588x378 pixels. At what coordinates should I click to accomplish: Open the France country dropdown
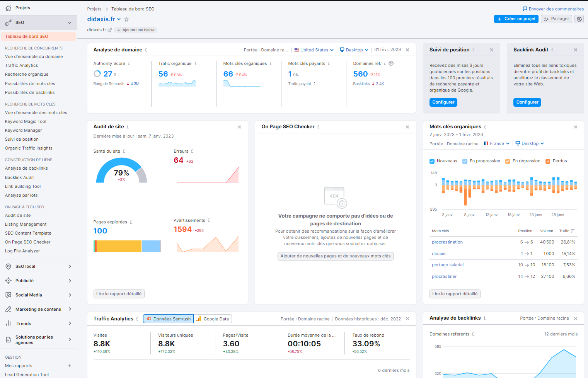(497, 143)
